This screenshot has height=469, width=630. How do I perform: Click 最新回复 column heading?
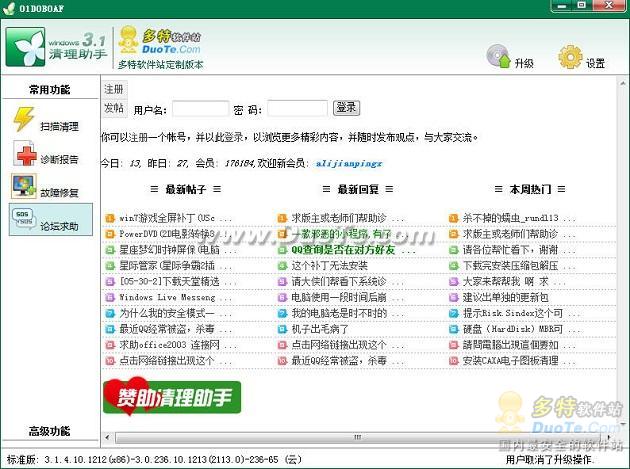(x=358, y=189)
